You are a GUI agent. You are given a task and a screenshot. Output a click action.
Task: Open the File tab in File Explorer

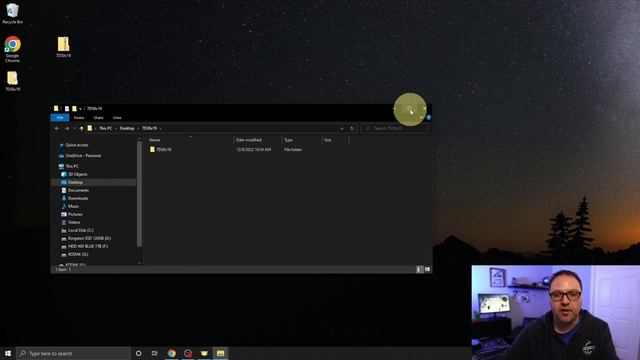60,118
